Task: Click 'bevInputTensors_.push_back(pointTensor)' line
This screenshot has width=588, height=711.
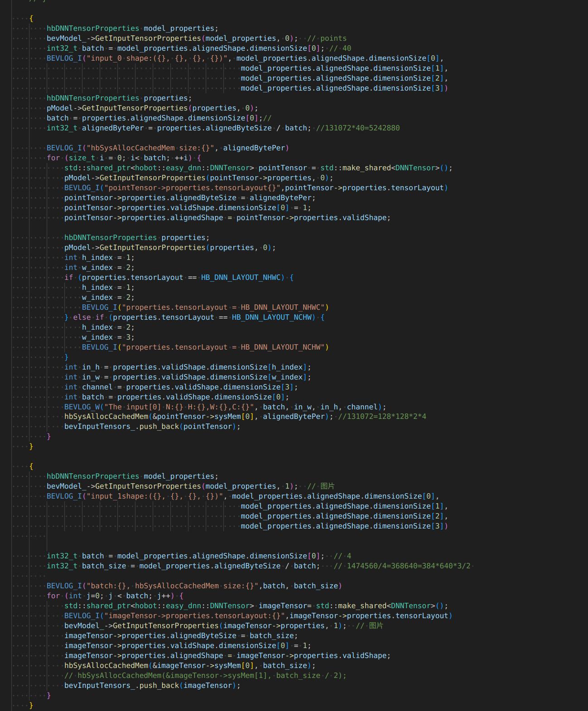Action: [x=152, y=427]
